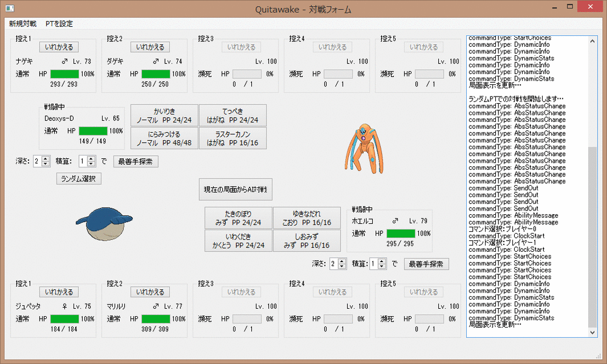The height and width of the screenshot is (364, 607).
Task: Select the かいりき move
Action: pyautogui.click(x=164, y=115)
